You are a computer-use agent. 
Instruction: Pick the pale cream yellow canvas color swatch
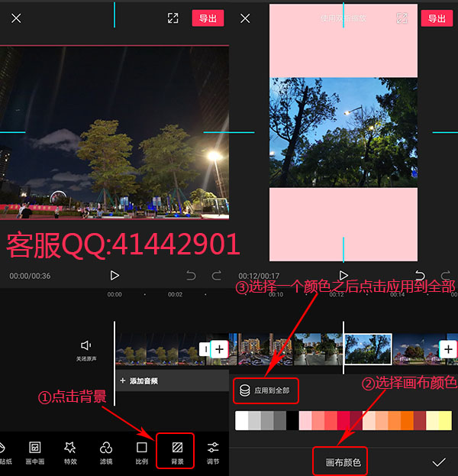[x=433, y=420]
